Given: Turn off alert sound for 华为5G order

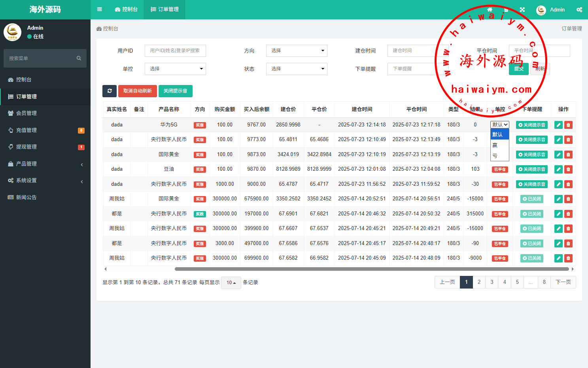Looking at the screenshot, I should pyautogui.click(x=531, y=125).
